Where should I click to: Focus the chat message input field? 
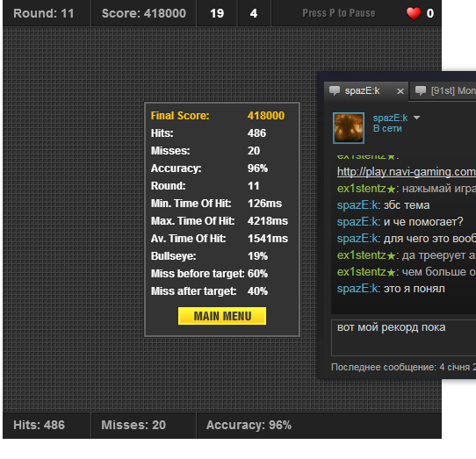[x=403, y=337]
